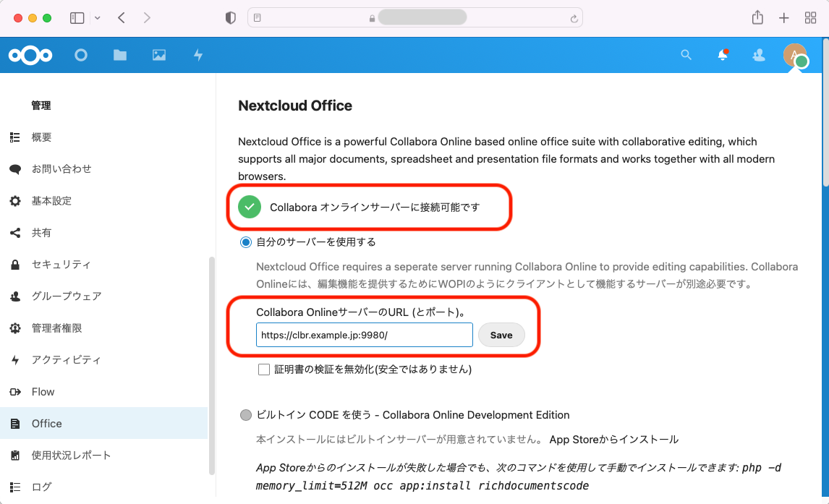Open notifications bell icon
This screenshot has width=829, height=504.
point(722,55)
